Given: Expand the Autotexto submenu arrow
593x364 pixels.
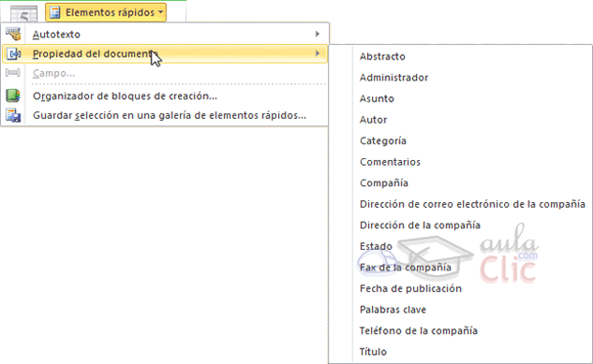Looking at the screenshot, I should [x=318, y=34].
